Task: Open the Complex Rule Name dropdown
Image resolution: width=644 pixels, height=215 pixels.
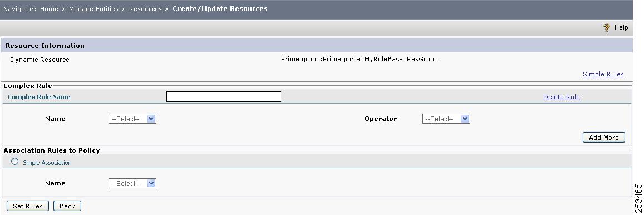Action: (x=132, y=119)
